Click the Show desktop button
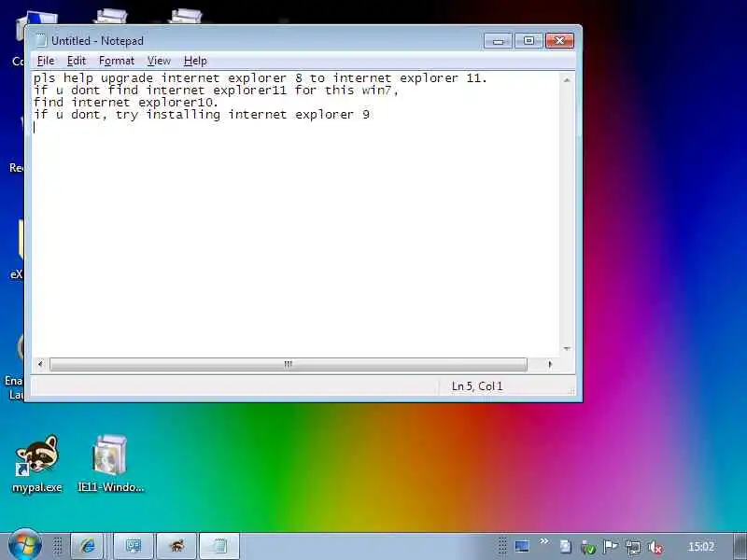747x560 pixels. click(x=740, y=546)
